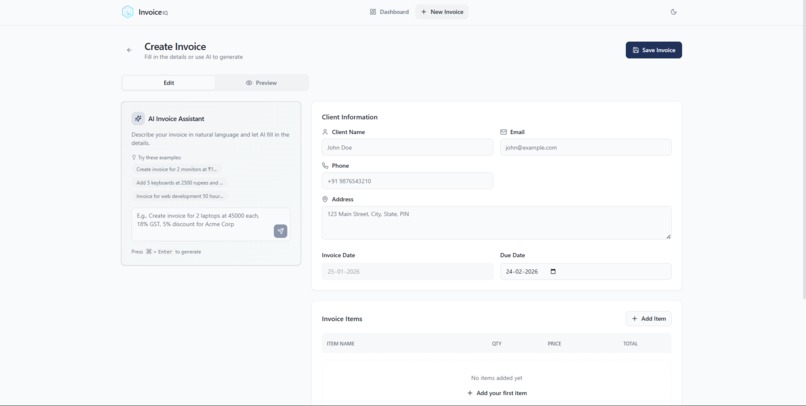Click the InvoiceIQ hexagon logo

point(127,12)
